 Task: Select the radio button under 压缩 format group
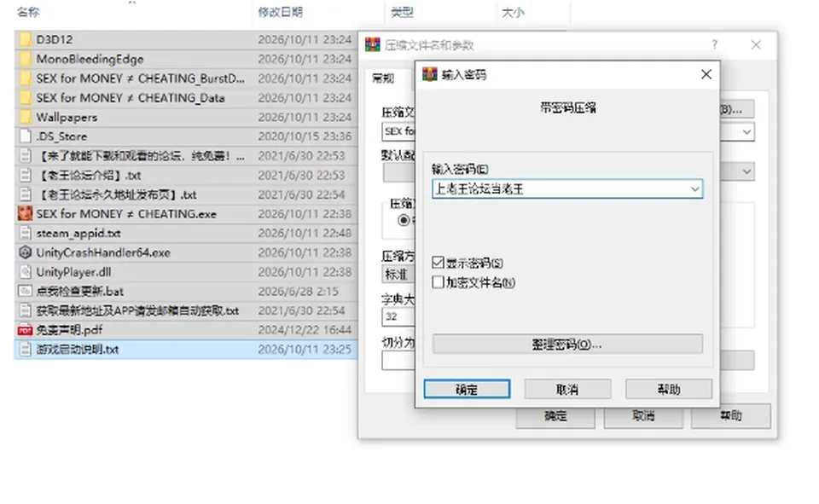(404, 220)
